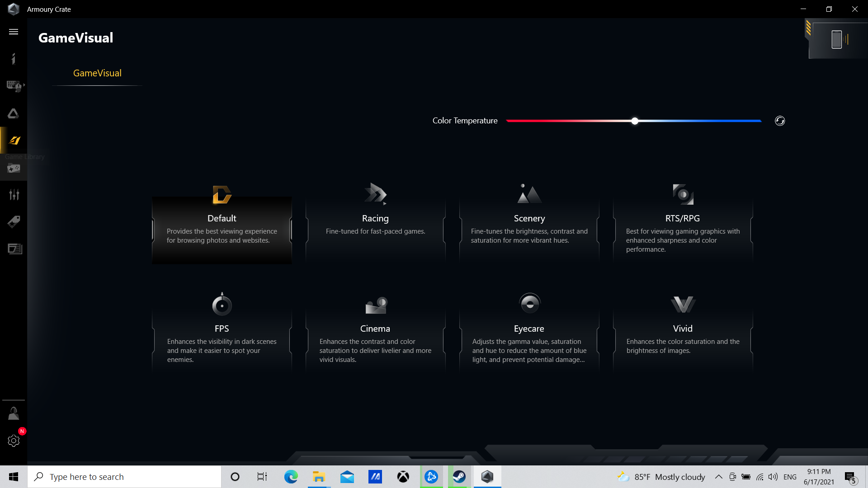Open Microsoft Edge from taskbar
The width and height of the screenshot is (868, 488).
(291, 477)
